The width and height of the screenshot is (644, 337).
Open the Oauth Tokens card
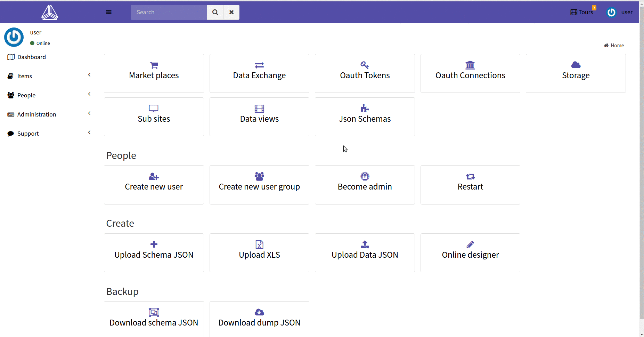point(365,73)
